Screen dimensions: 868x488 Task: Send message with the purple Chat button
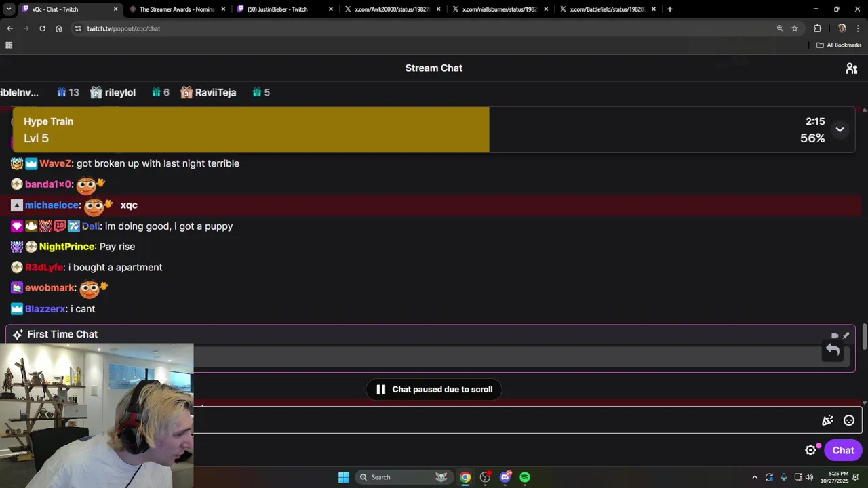click(x=843, y=450)
